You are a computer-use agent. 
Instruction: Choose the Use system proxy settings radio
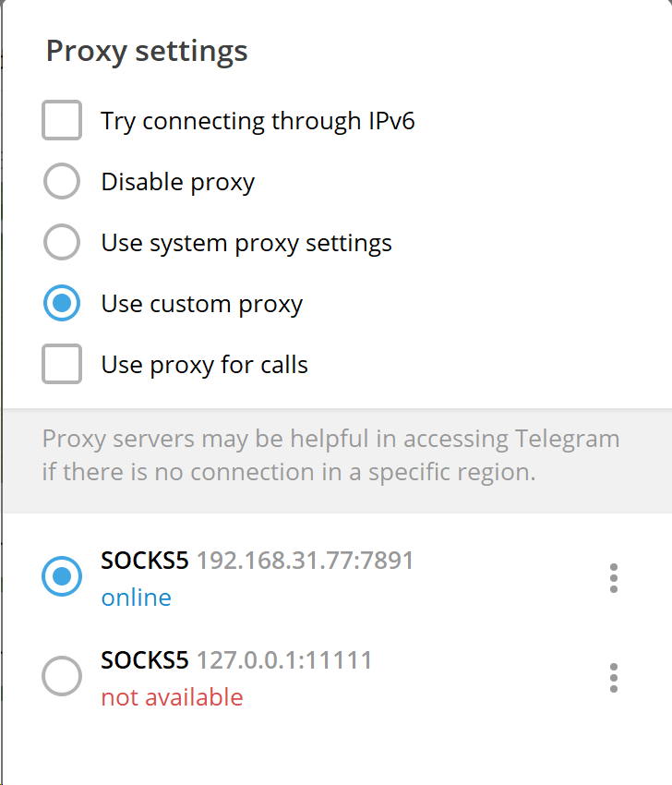click(x=62, y=242)
